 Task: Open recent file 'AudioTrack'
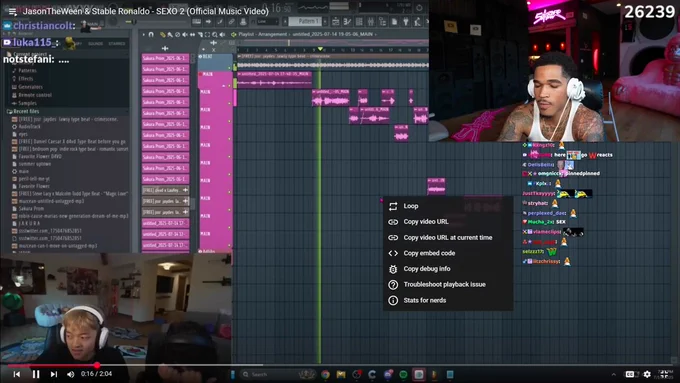click(29, 127)
